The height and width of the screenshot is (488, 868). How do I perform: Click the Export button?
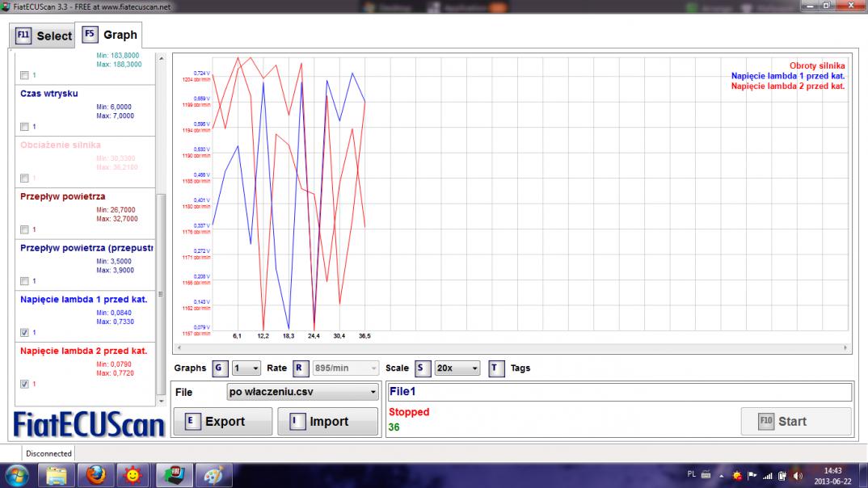click(222, 422)
